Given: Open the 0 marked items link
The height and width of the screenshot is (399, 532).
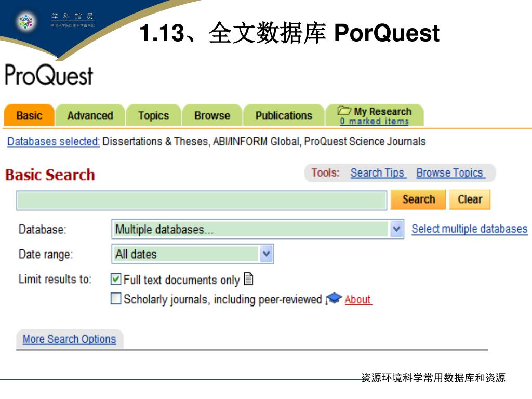Looking at the screenshot, I should click(x=374, y=121).
